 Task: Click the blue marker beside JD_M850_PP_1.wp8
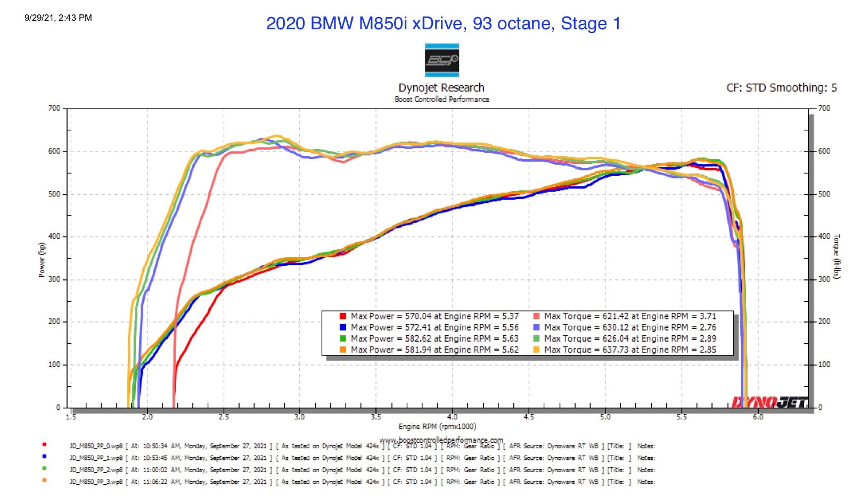tap(44, 456)
